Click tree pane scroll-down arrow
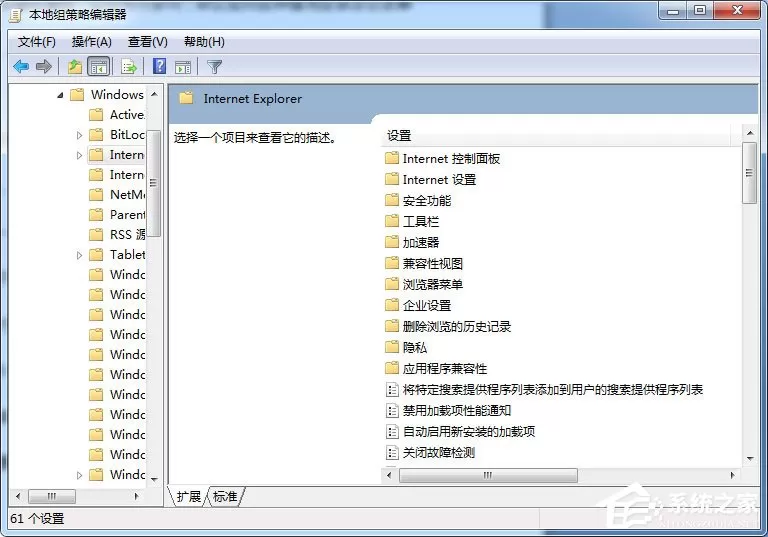The width and height of the screenshot is (768, 537). 154,480
